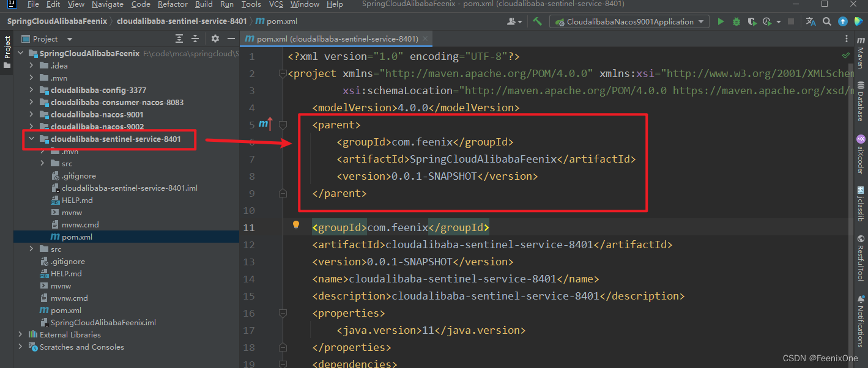Click the Translate icon in the toolbar
The width and height of the screenshot is (868, 368).
click(x=811, y=21)
